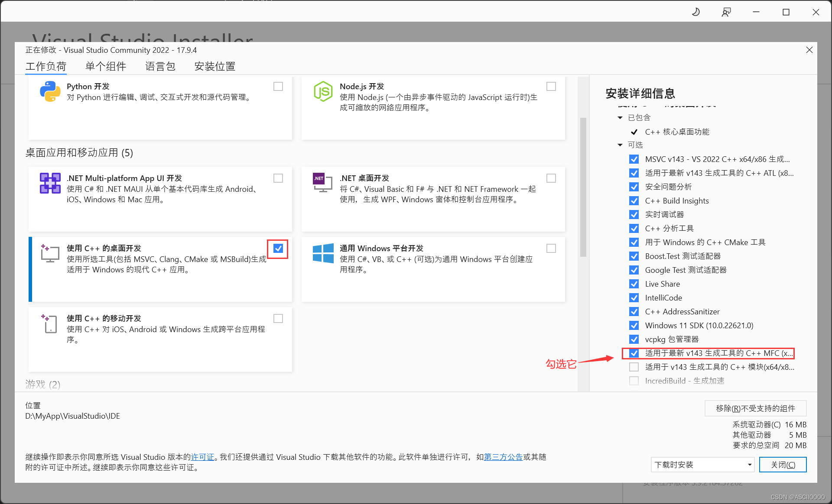832x504 pixels.
Task: Uncheck C++ AddressSanitizer option
Action: (x=634, y=312)
